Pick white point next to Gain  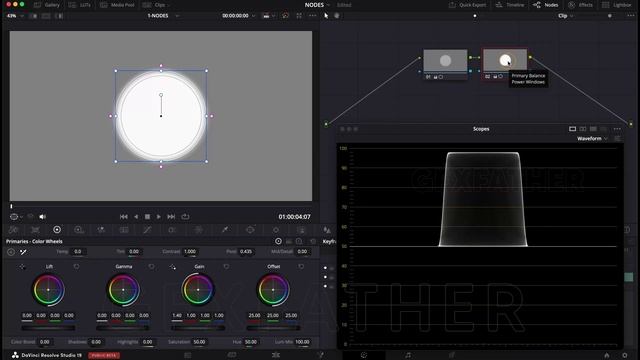click(x=173, y=267)
